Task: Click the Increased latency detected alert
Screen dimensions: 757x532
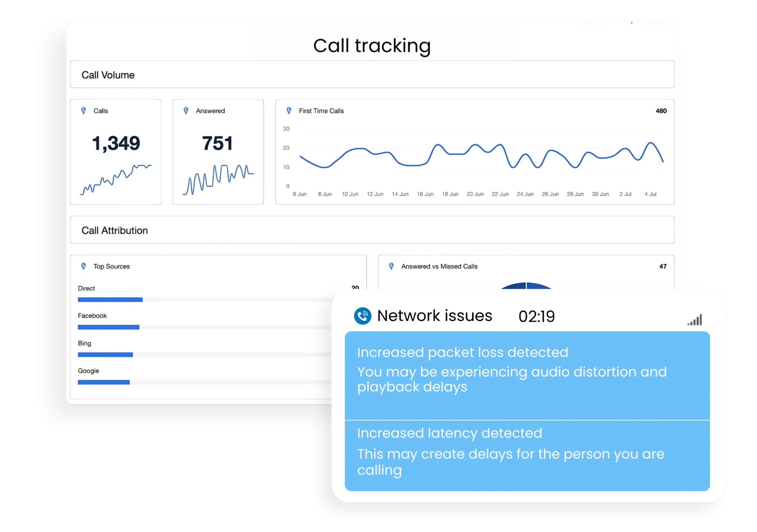Action: pyautogui.click(x=449, y=433)
